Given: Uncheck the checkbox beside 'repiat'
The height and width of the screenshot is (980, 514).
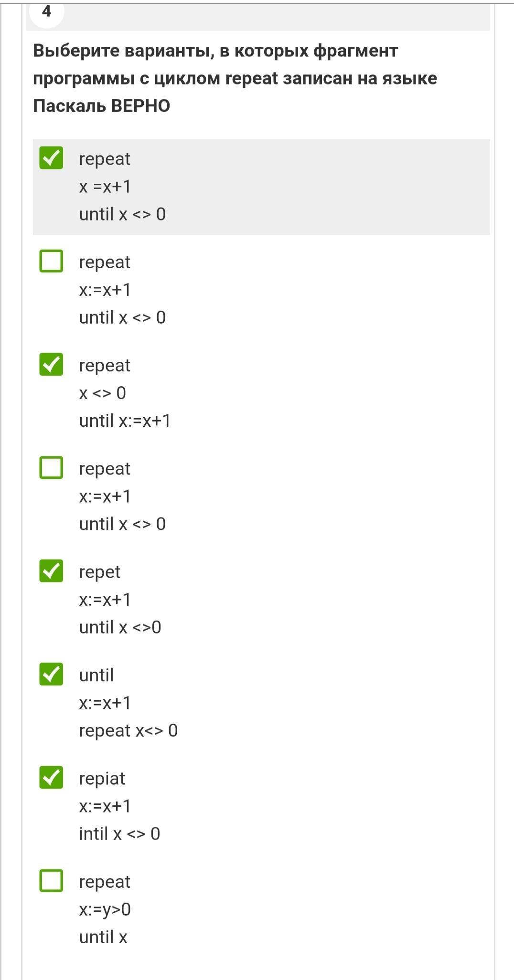Looking at the screenshot, I should [x=51, y=778].
